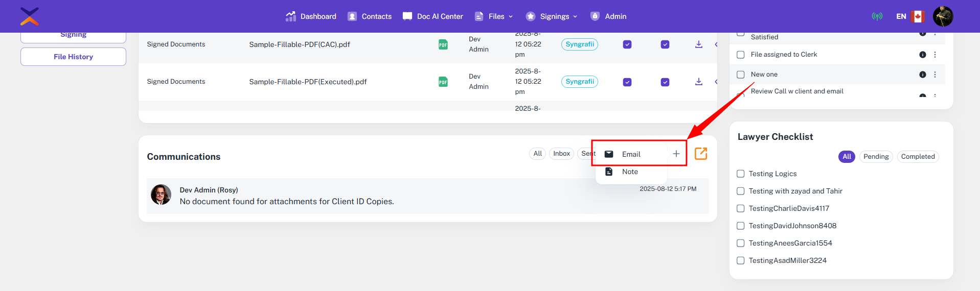This screenshot has width=980, height=291.
Task: Click the app logo in header
Action: coord(30,16)
